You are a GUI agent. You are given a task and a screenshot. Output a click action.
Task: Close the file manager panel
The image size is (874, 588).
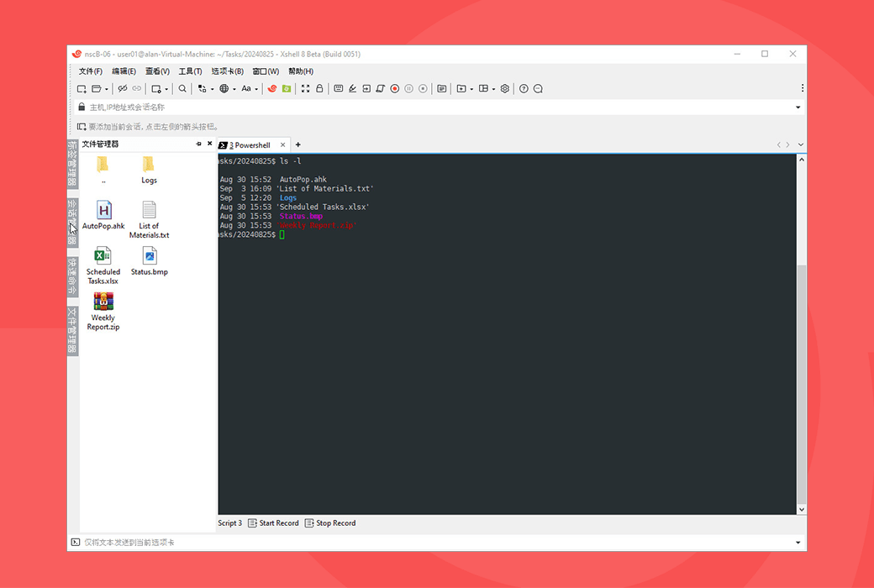click(x=209, y=144)
